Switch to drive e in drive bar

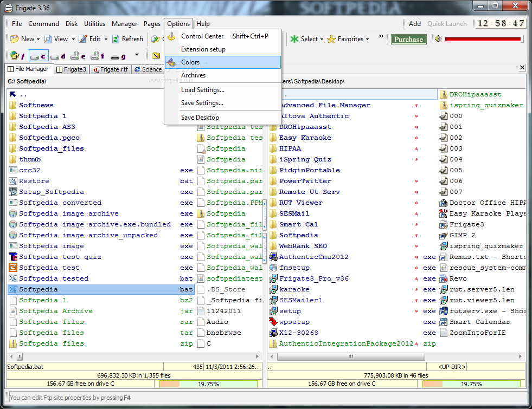(x=78, y=56)
